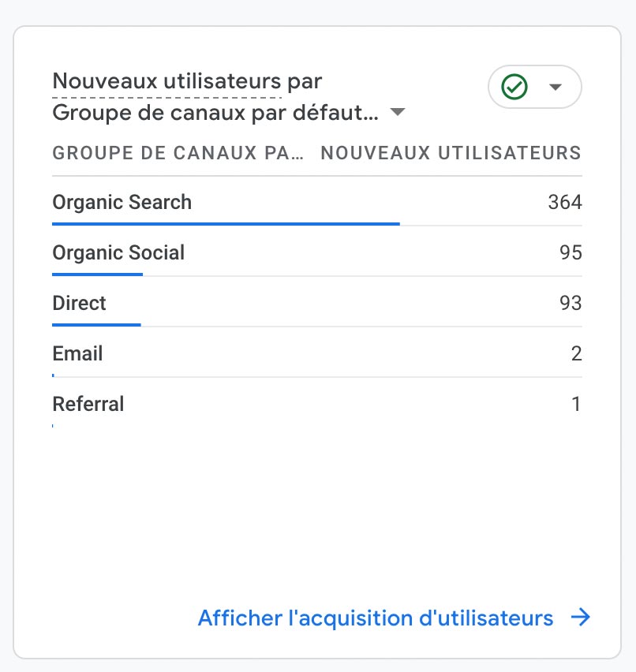Click the Organic Search blue bar
This screenshot has width=636, height=672.
click(x=226, y=224)
